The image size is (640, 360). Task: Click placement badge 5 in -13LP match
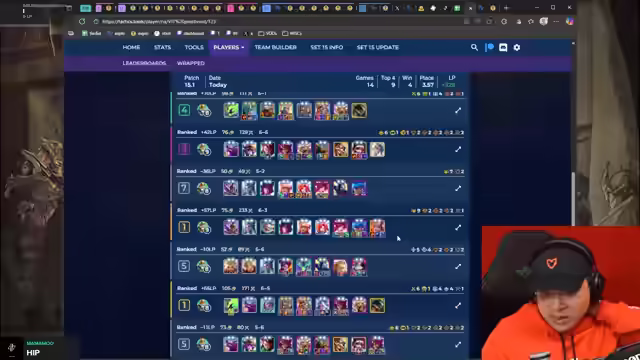(x=184, y=344)
